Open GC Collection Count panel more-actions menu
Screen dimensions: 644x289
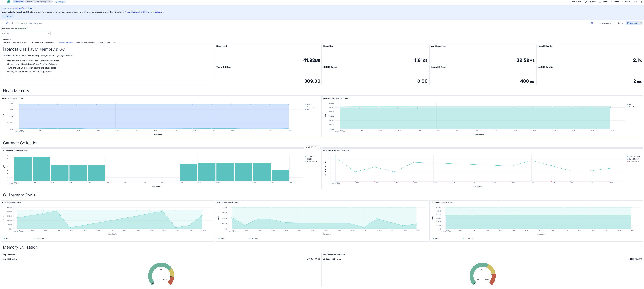(318, 147)
